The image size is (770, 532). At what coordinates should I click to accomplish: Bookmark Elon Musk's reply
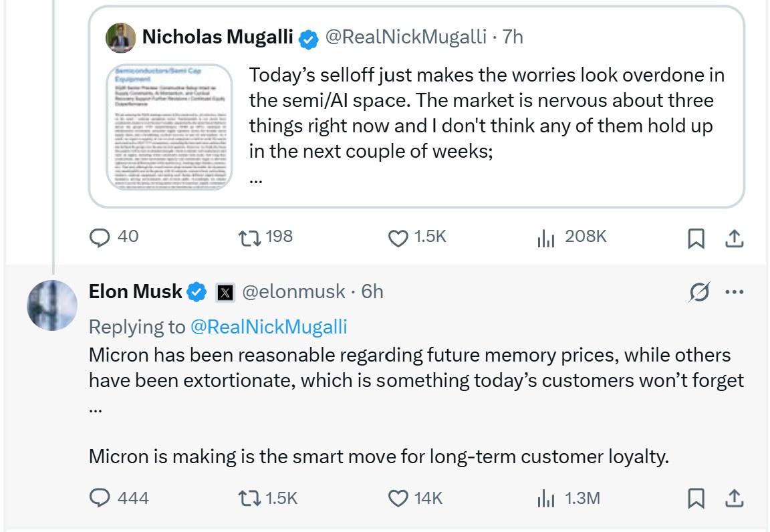(696, 499)
